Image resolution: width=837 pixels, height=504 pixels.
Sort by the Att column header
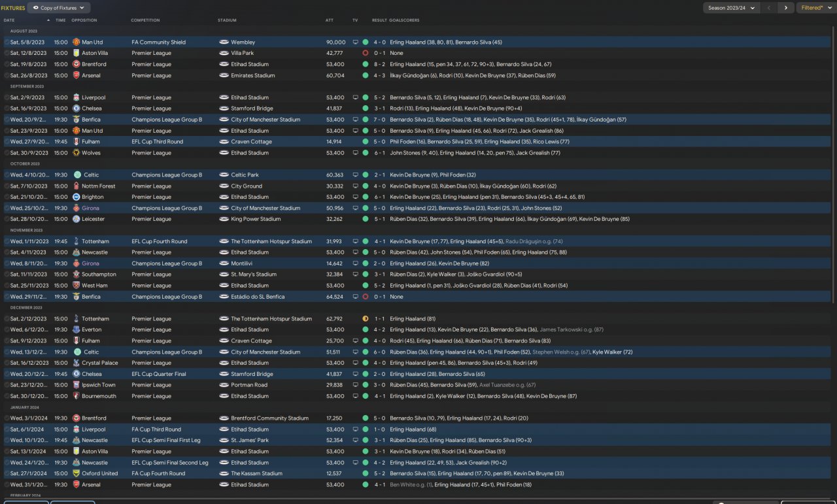[330, 20]
